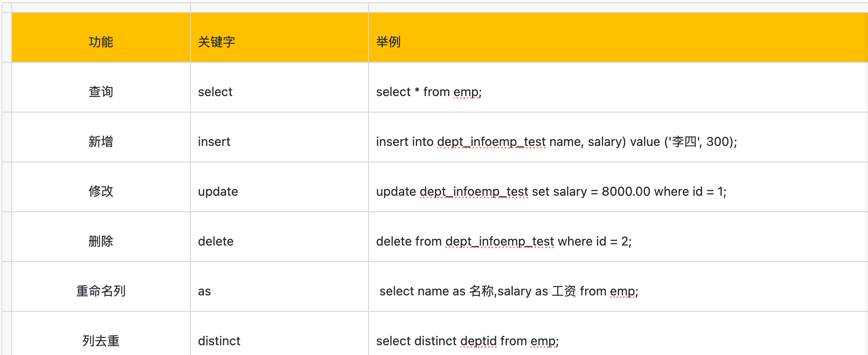Screen dimensions: 868x355
Task: Click the update set salary example cell
Action: (x=551, y=191)
